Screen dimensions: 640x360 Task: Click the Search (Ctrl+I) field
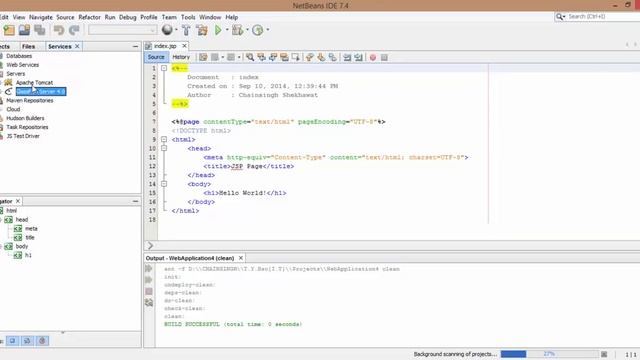pos(602,16)
